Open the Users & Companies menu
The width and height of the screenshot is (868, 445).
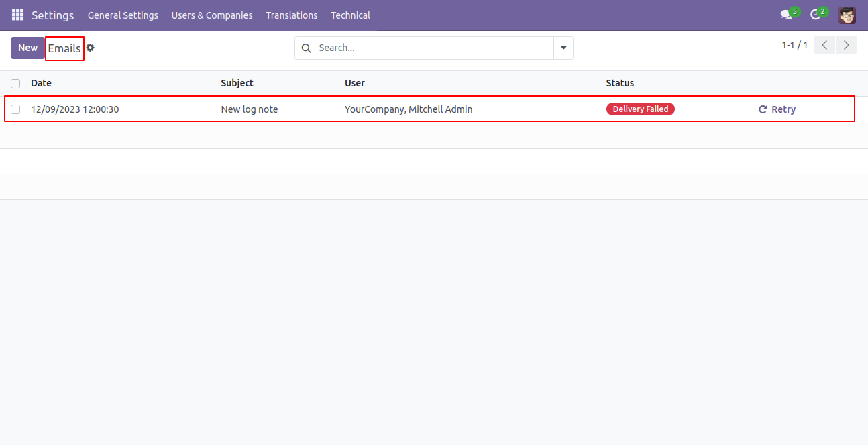pyautogui.click(x=212, y=15)
